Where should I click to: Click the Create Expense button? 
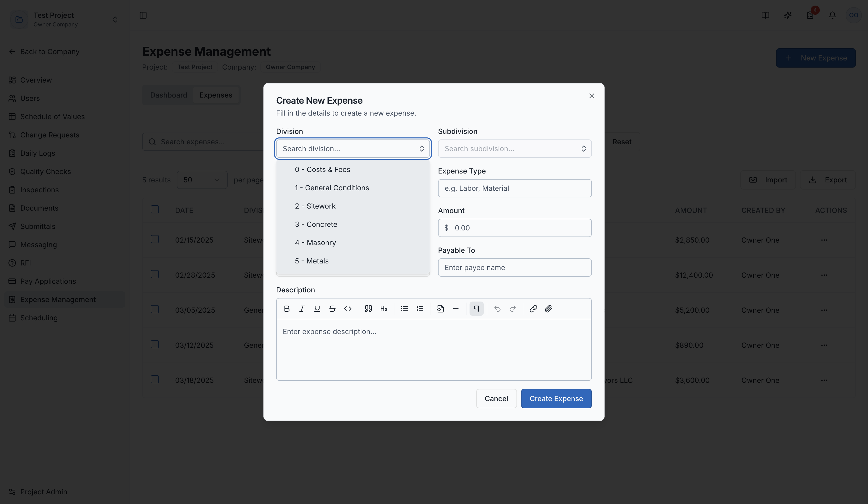pos(556,399)
